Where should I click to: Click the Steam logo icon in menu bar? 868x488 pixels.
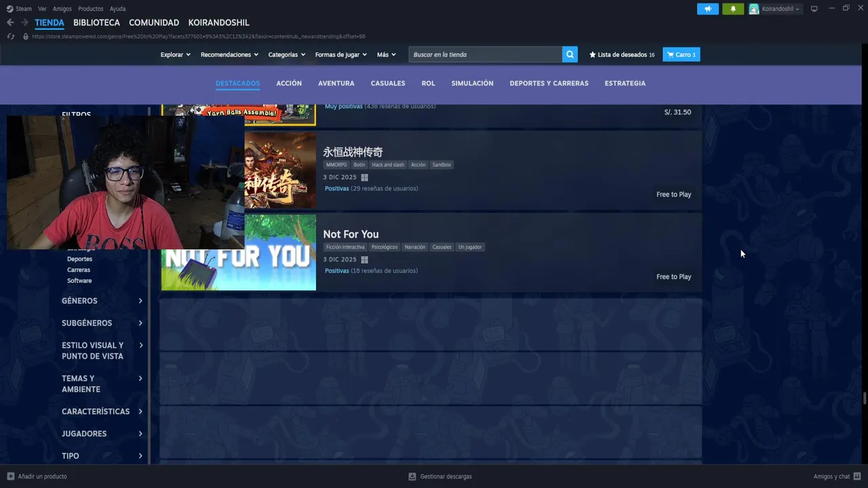[x=9, y=9]
